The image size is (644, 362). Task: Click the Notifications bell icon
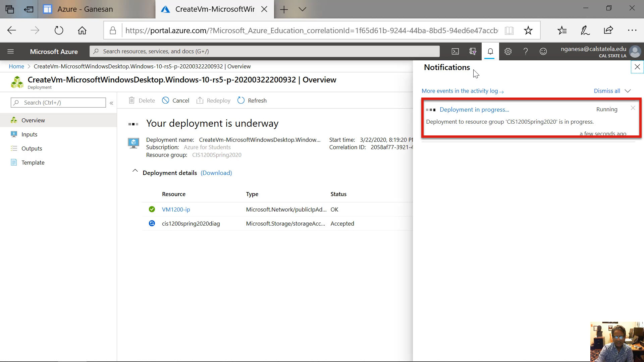[x=490, y=51]
